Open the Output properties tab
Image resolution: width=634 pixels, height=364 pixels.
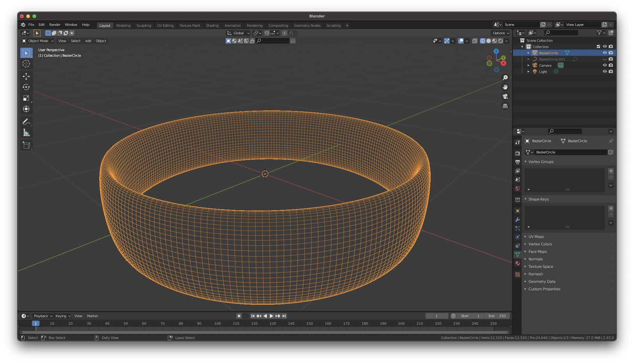pos(517,162)
